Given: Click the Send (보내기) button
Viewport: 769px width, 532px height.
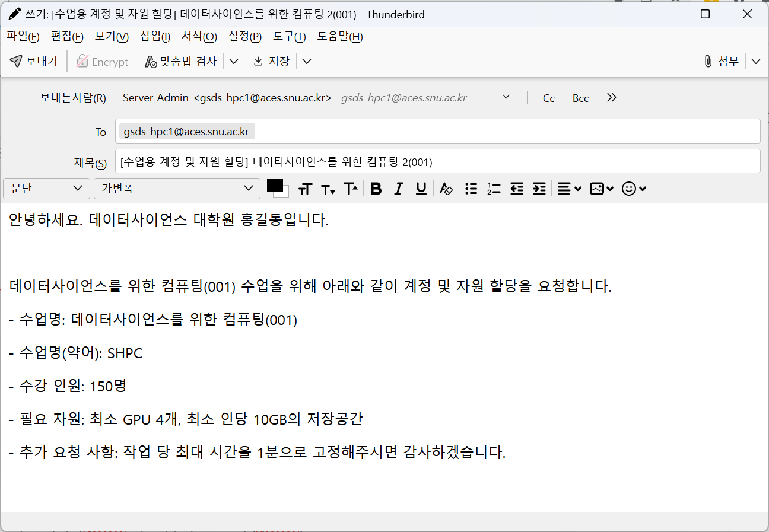Looking at the screenshot, I should coord(34,61).
